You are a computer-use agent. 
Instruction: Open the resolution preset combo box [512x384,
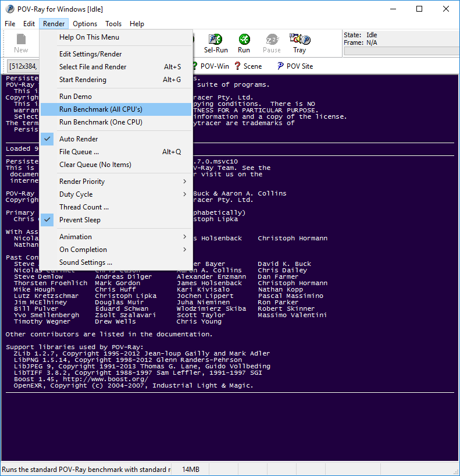23,66
